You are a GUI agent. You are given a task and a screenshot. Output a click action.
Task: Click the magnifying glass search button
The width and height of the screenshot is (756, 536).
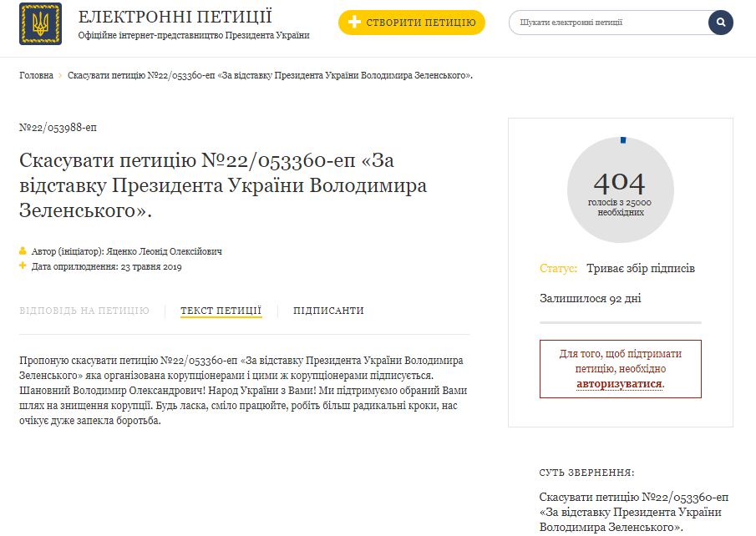click(720, 23)
